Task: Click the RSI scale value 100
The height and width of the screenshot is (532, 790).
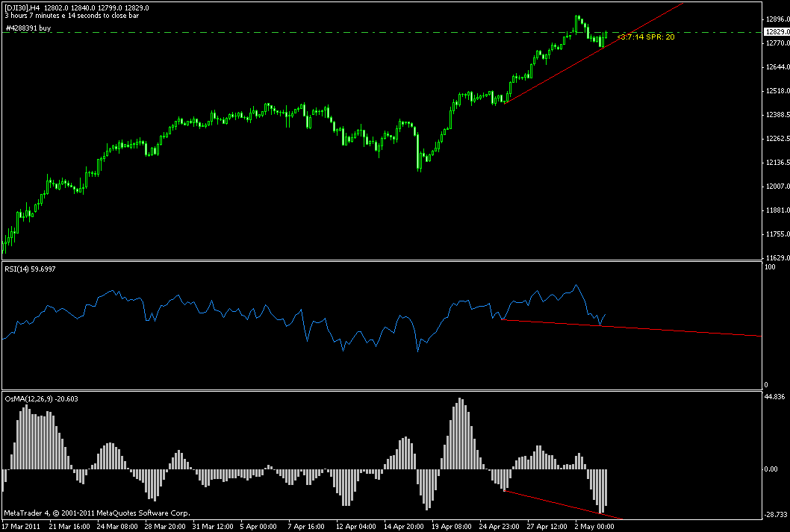Action: click(770, 267)
